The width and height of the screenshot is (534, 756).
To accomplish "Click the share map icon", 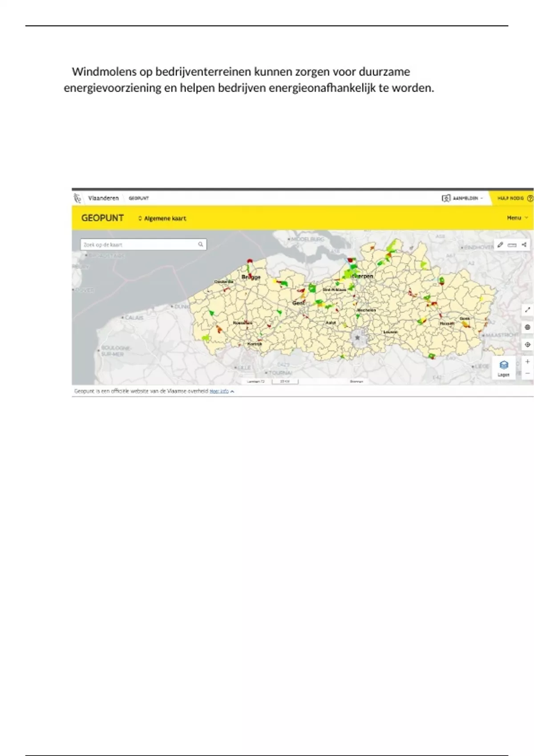I will click(x=524, y=245).
